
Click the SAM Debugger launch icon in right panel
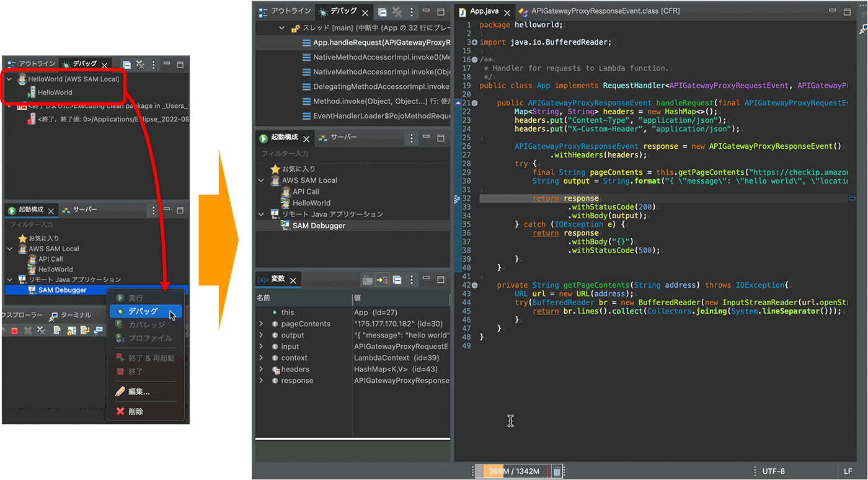click(x=285, y=226)
